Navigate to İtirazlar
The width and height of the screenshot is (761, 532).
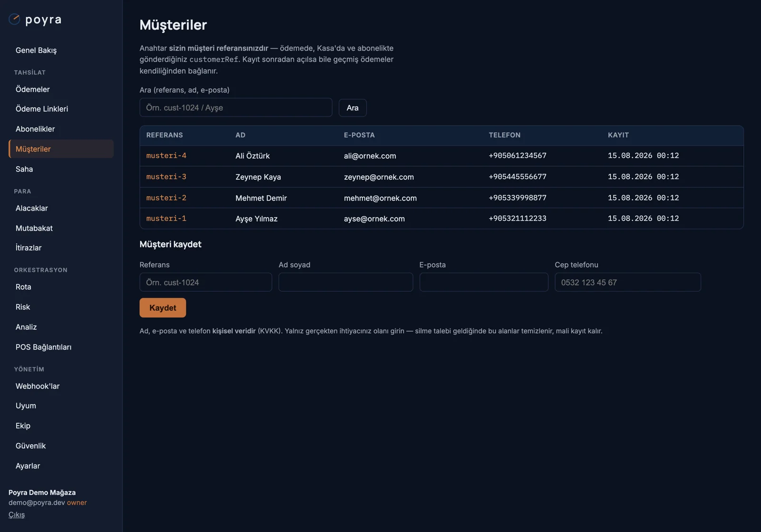[29, 248]
